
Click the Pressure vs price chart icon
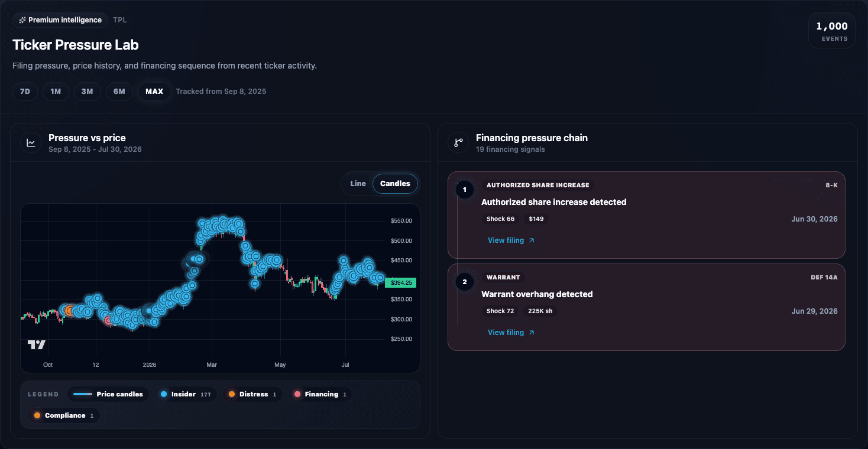(x=31, y=142)
